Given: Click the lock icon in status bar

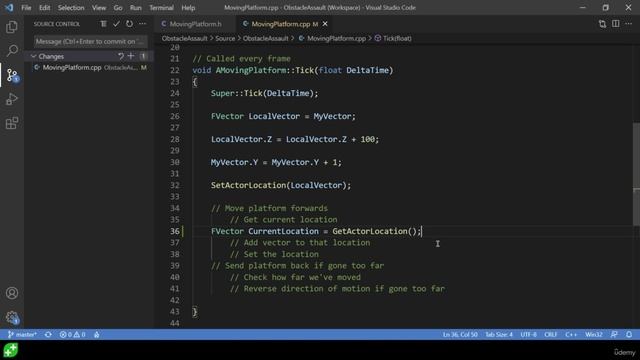Looking at the screenshot, I should pyautogui.click(x=97, y=334).
